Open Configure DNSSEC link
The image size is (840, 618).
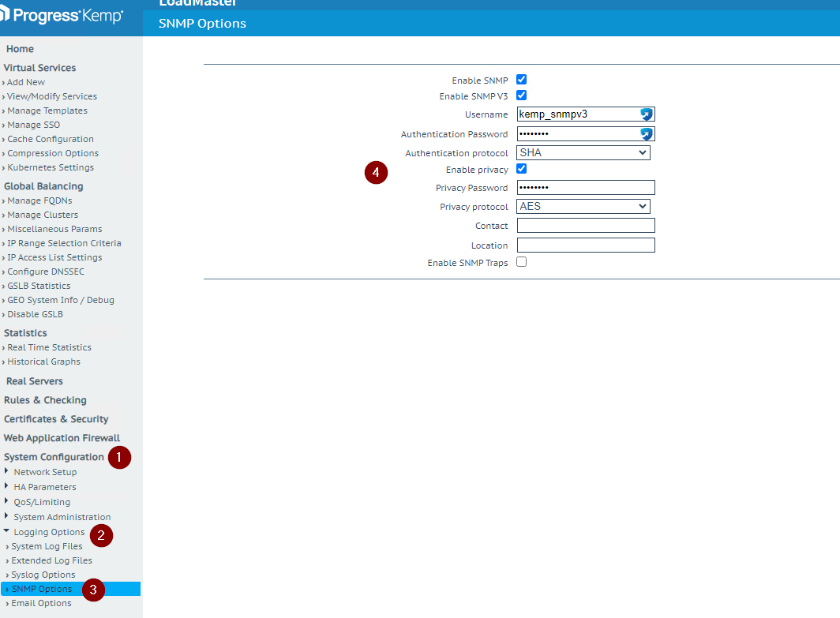click(46, 272)
